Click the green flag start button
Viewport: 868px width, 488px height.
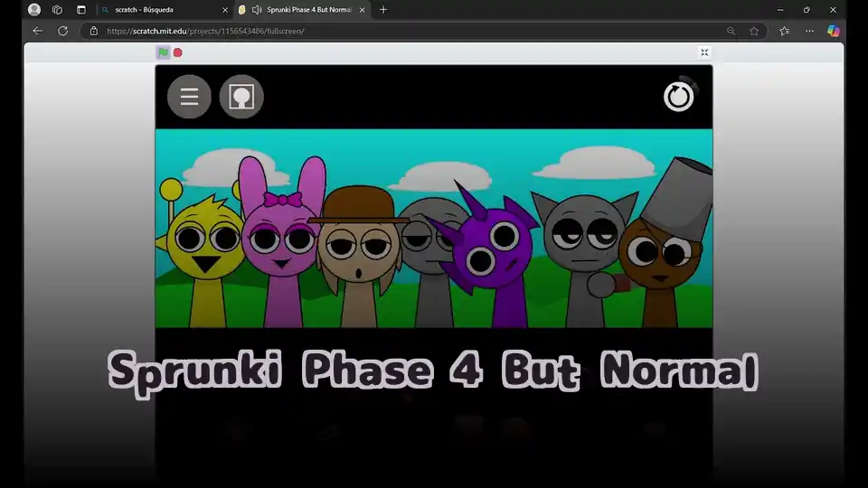click(163, 52)
